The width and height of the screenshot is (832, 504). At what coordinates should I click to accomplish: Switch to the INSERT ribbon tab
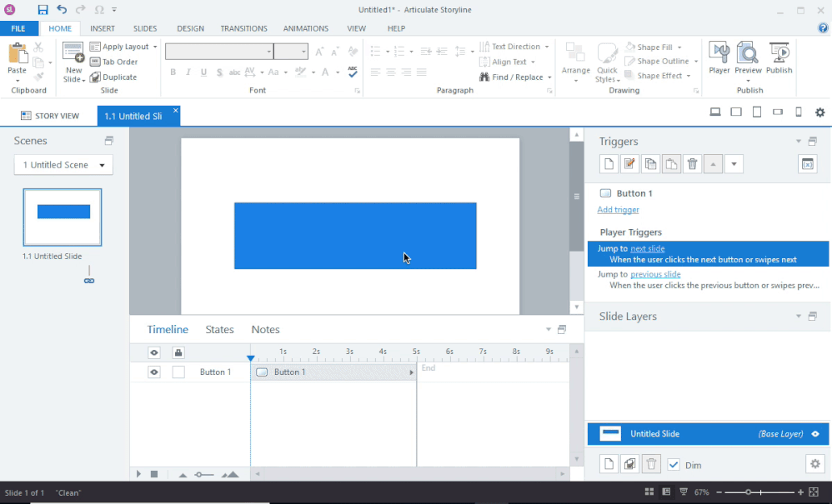pos(103,28)
